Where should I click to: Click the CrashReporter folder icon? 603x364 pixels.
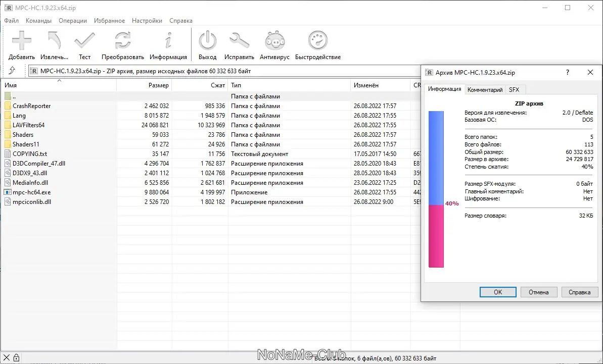[8, 106]
